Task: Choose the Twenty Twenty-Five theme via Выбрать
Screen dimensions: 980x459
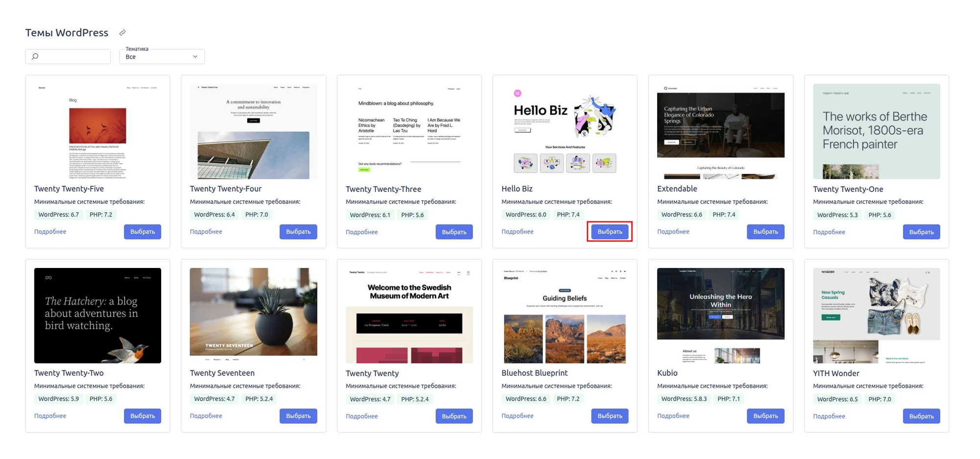Action: [x=142, y=232]
